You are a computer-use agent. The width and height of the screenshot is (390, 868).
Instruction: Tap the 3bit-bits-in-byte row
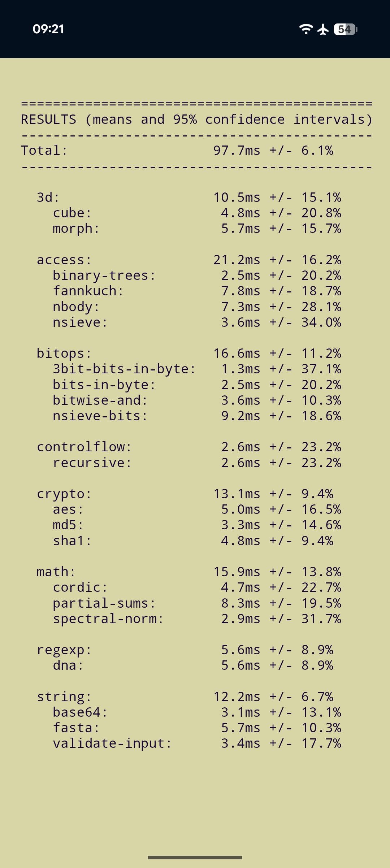197,369
